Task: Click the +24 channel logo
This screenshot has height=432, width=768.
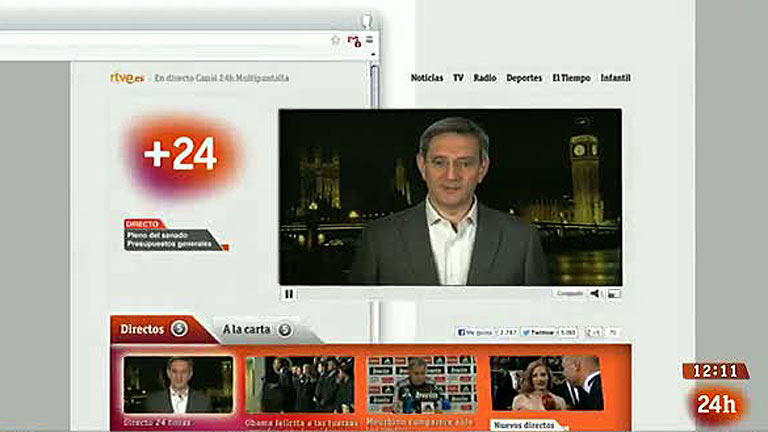Action: 181,155
